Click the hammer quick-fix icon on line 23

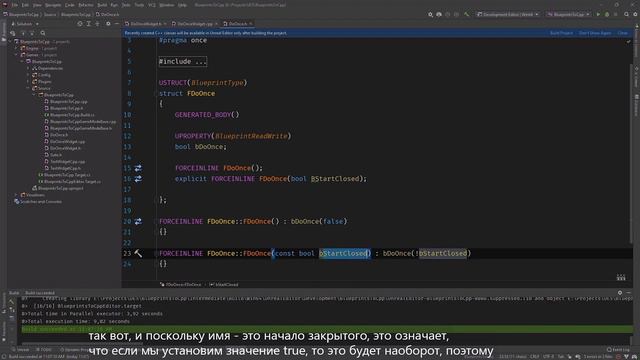click(138, 253)
